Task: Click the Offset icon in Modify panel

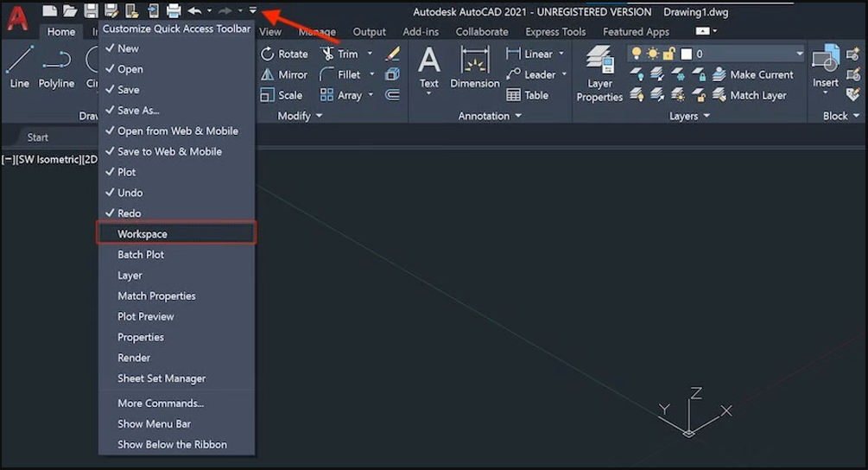Action: tap(392, 95)
